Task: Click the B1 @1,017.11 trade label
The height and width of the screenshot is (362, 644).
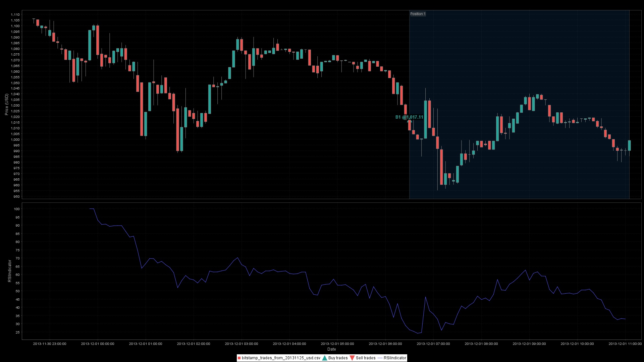Action: coord(409,117)
